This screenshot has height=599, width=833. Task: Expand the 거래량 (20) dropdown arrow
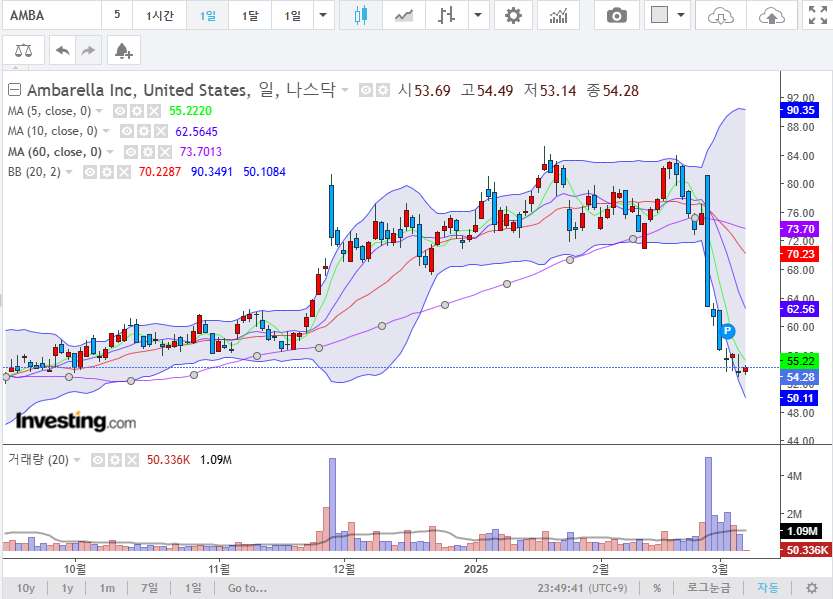pos(77,460)
